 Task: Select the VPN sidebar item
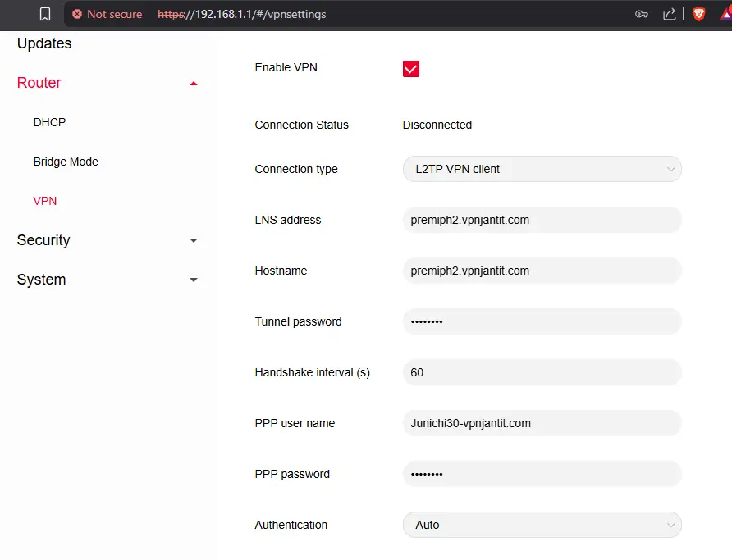click(45, 201)
